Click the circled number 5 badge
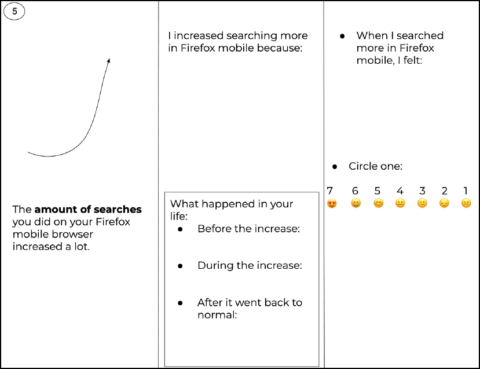The height and width of the screenshot is (369, 480). 14,11
